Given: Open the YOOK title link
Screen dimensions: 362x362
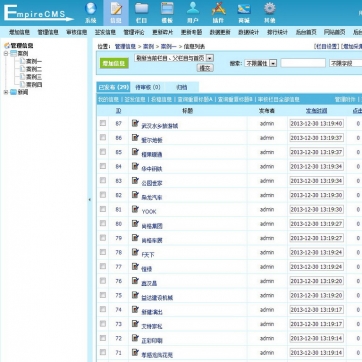Looking at the screenshot, I should pyautogui.click(x=149, y=212).
